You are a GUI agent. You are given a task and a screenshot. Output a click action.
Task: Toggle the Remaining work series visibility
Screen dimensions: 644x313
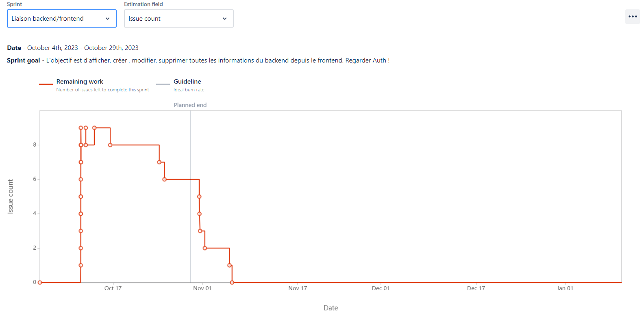80,81
